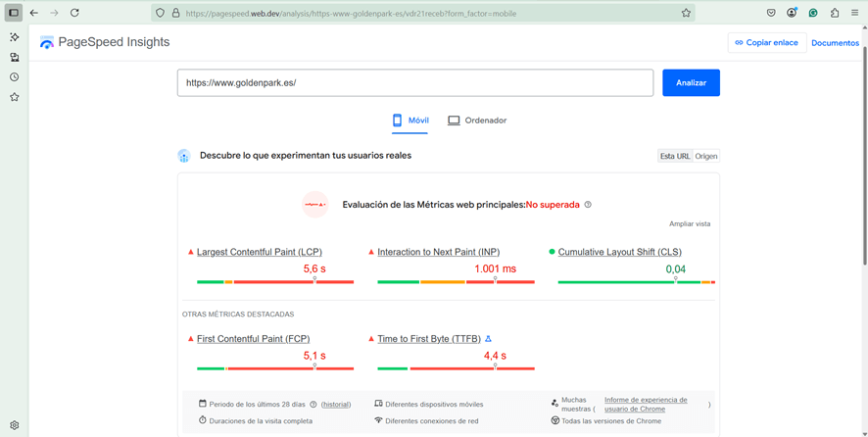The height and width of the screenshot is (437, 868).
Task: Open the historial link
Action: [336, 405]
